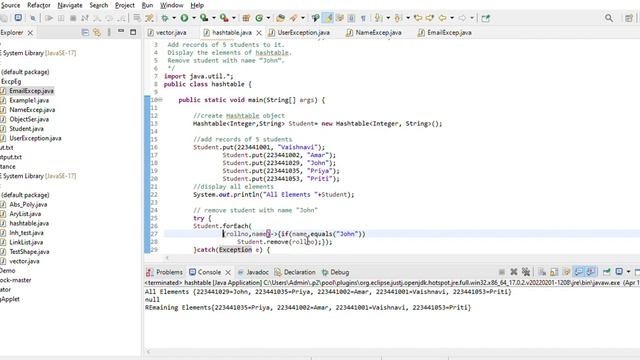Switch to NameExcep.java editor tab

(x=374, y=32)
